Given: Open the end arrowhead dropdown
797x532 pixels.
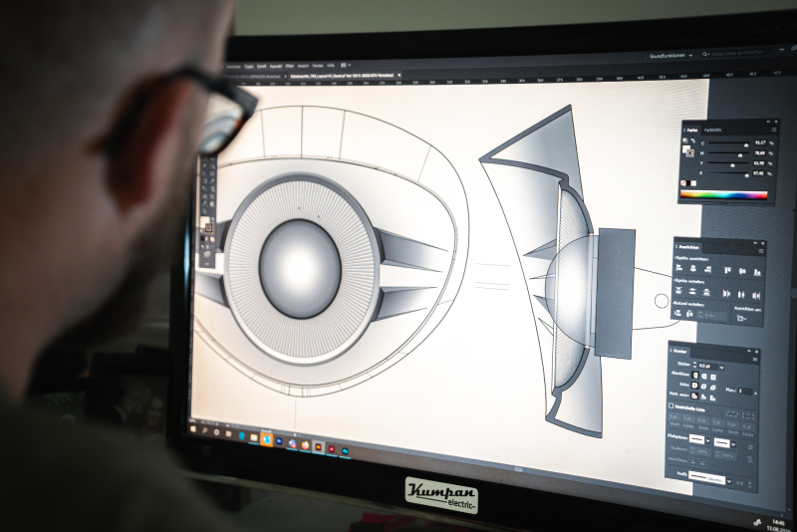Looking at the screenshot, I should (733, 444).
